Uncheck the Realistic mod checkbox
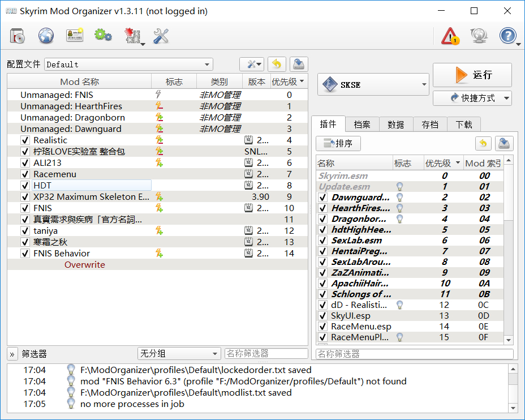The image size is (525, 420). pyautogui.click(x=25, y=140)
